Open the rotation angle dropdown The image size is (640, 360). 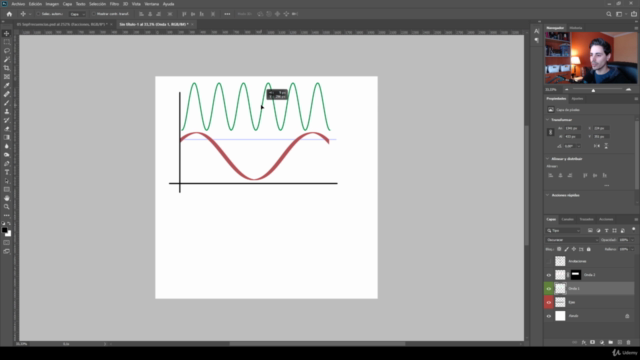coord(578,146)
